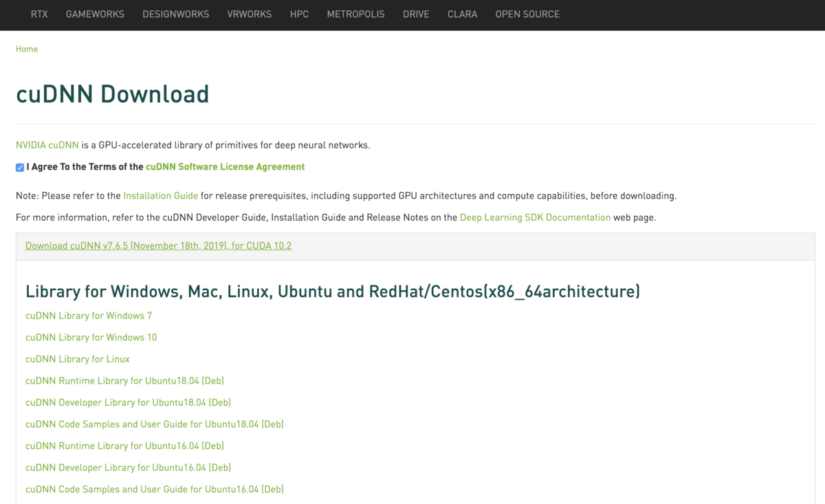
Task: Open the DESIGNWORKS menu item
Action: (x=176, y=14)
